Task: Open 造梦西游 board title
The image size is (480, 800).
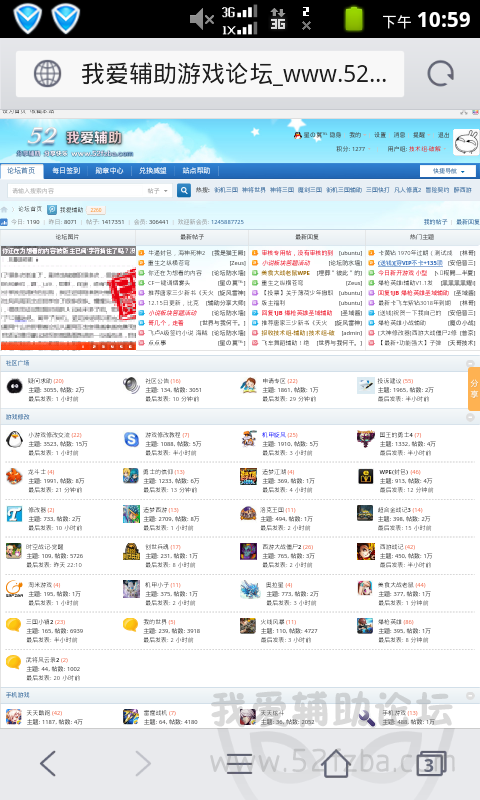Action: click(x=155, y=510)
